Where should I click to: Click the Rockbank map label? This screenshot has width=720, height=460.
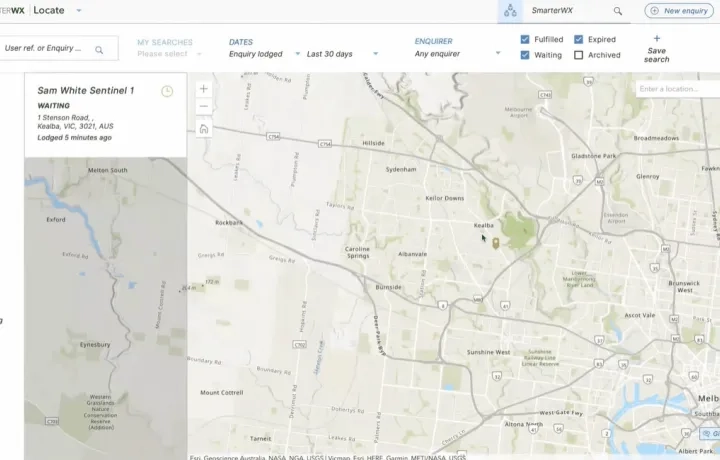pos(229,223)
